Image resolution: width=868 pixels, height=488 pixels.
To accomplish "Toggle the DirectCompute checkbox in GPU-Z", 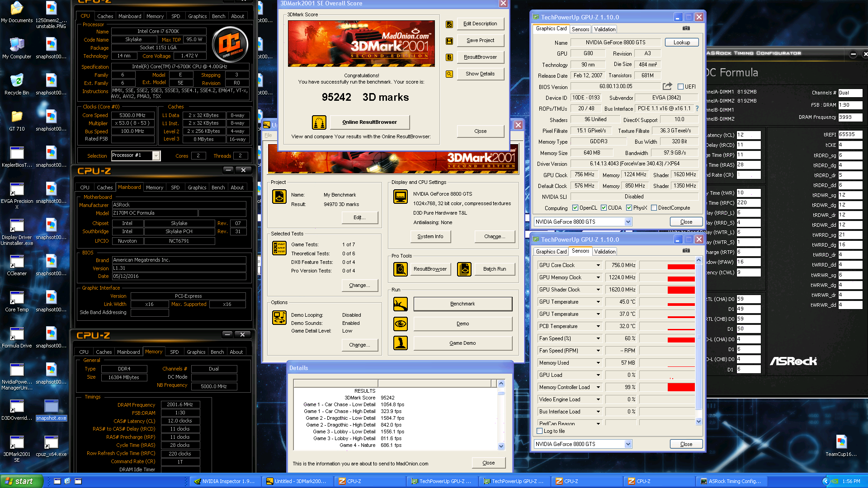I will coord(654,208).
